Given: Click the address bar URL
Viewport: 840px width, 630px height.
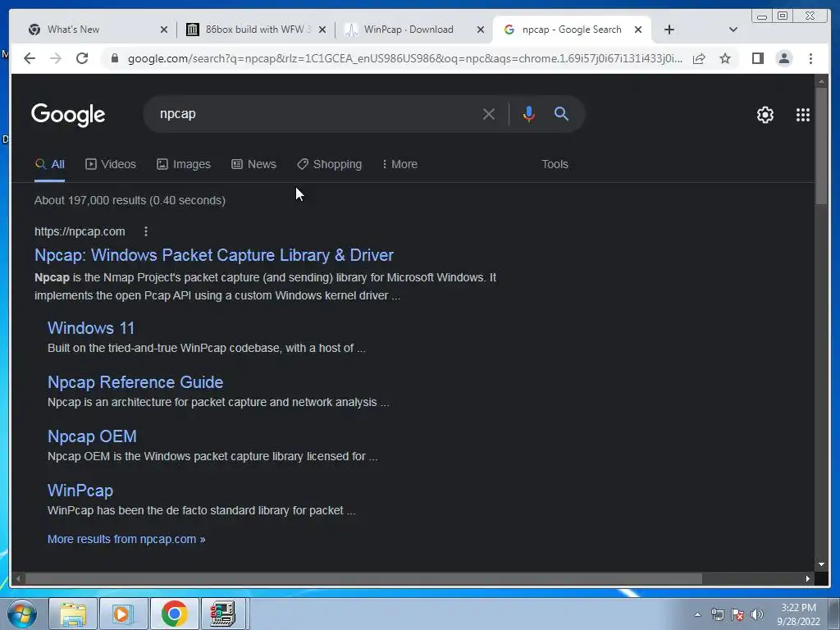Looking at the screenshot, I should click(x=405, y=58).
